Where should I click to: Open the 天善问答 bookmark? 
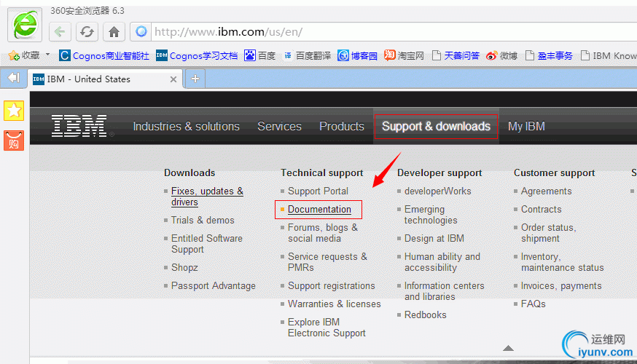456,55
